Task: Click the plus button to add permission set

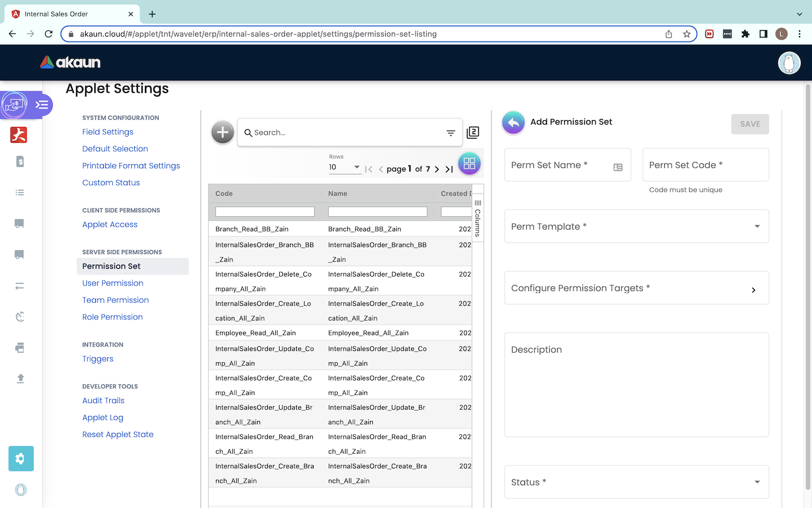Action: 223,133
